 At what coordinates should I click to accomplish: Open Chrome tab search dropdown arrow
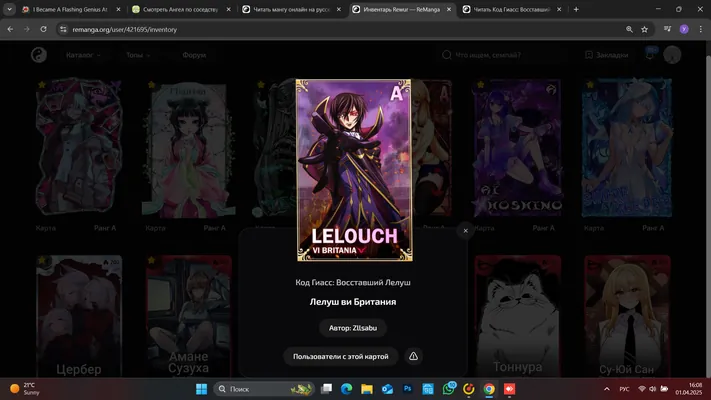(9, 9)
